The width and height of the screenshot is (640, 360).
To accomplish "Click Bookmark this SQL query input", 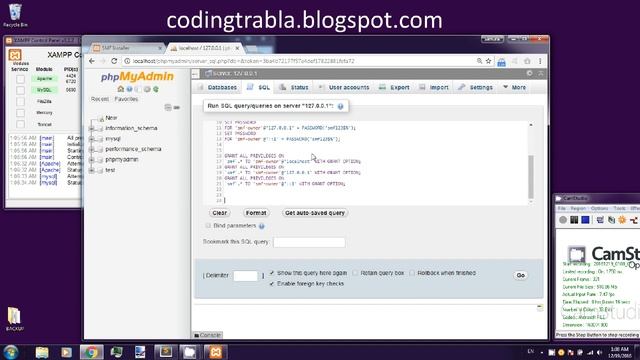I will [x=309, y=242].
